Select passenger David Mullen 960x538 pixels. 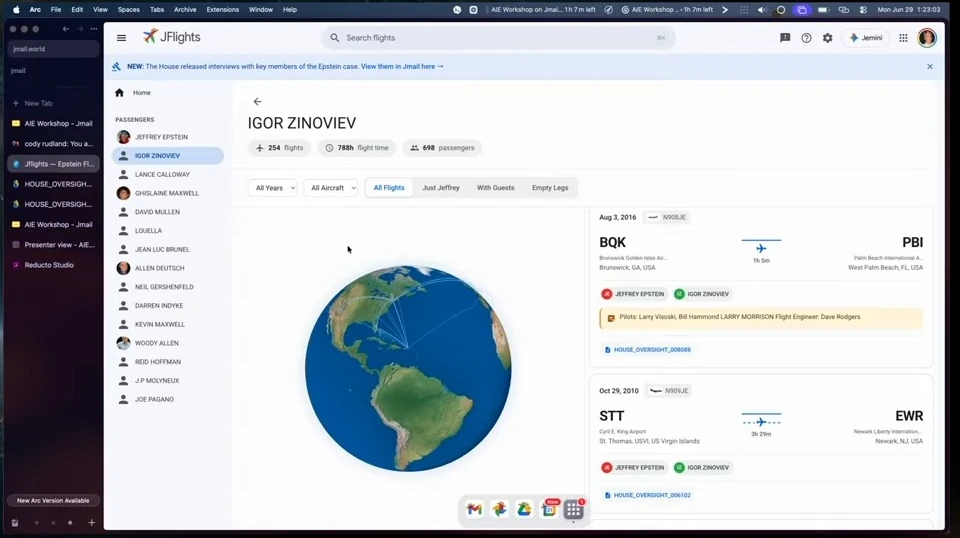click(x=168, y=212)
